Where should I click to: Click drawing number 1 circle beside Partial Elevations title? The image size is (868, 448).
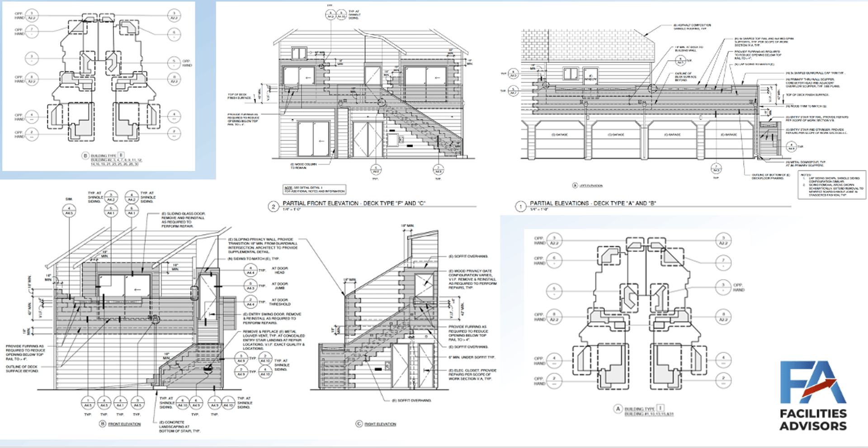point(520,207)
